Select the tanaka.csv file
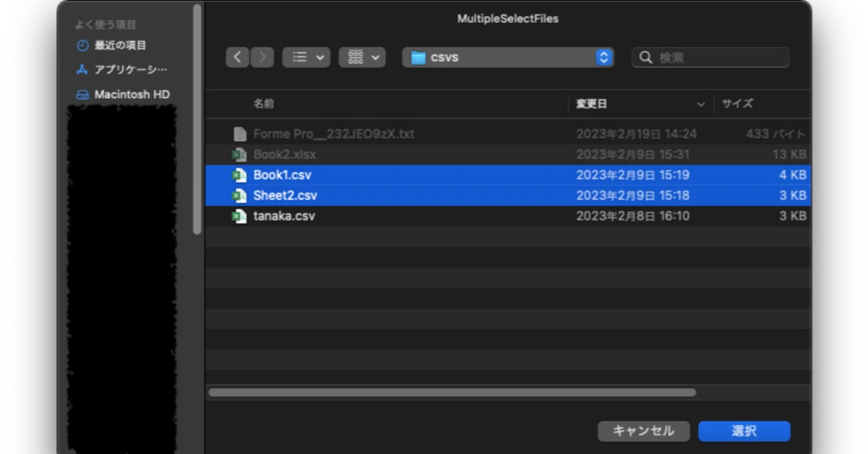The height and width of the screenshot is (454, 868). (507, 216)
